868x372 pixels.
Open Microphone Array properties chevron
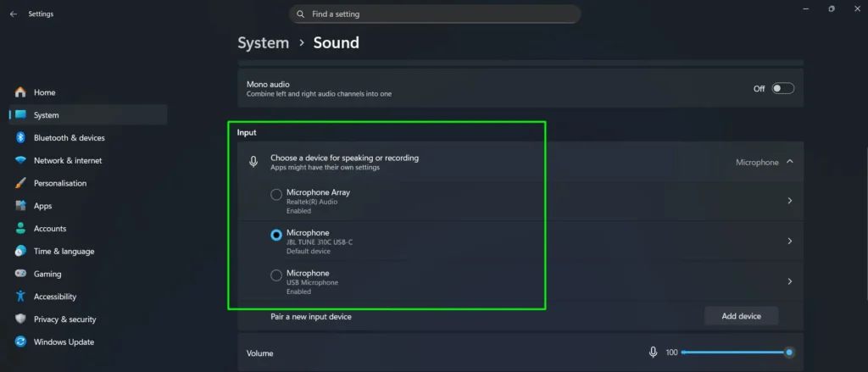pyautogui.click(x=790, y=201)
